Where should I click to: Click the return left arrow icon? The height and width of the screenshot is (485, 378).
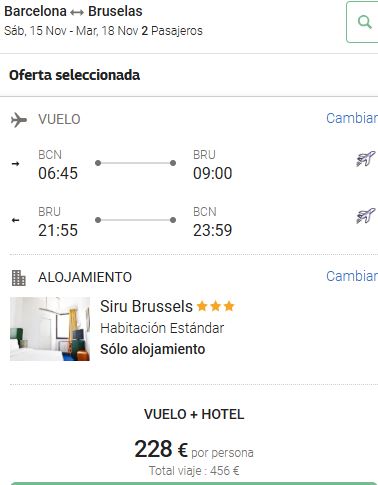pyautogui.click(x=15, y=220)
